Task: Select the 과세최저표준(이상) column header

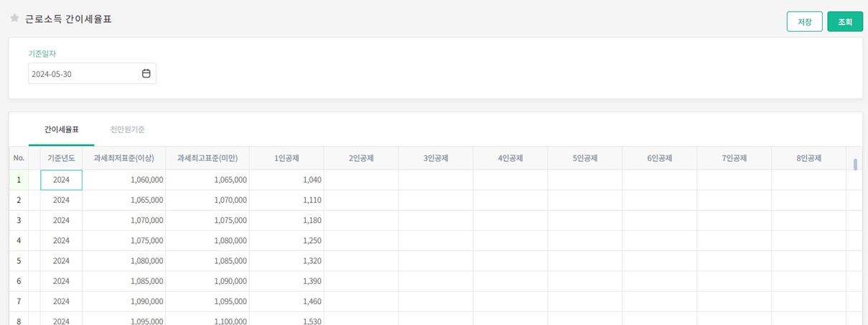Action: [x=123, y=158]
